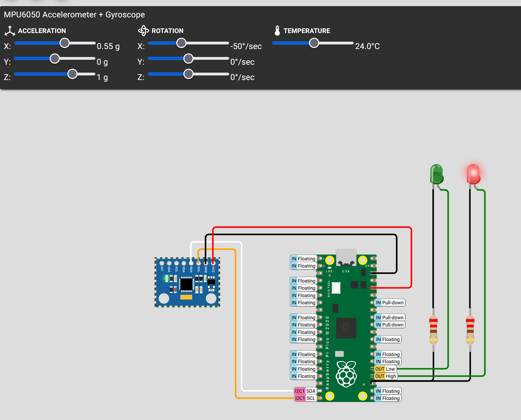
Task: Click the "MPU6050 Accelerometer + Gyroscope" title
Action: coord(74,15)
